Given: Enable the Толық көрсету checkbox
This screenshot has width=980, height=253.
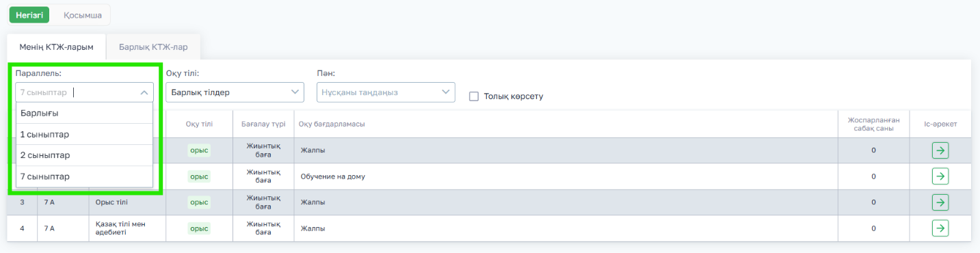Looking at the screenshot, I should [x=473, y=96].
